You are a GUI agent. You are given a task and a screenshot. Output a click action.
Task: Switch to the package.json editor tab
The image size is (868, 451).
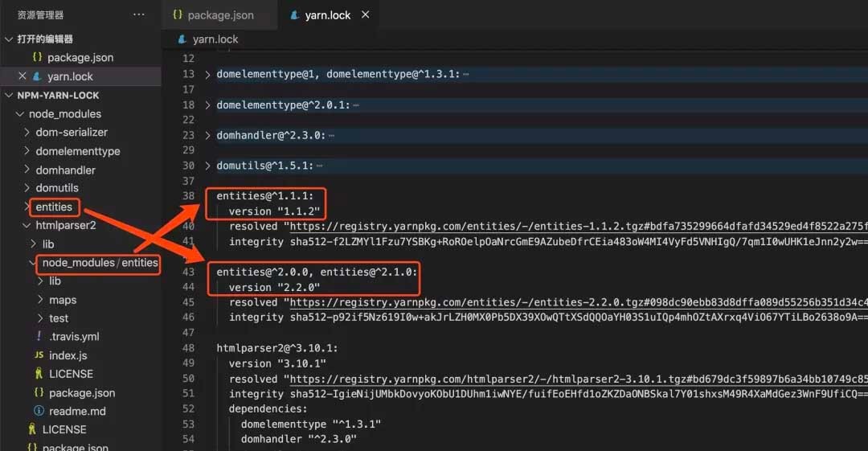click(x=219, y=15)
